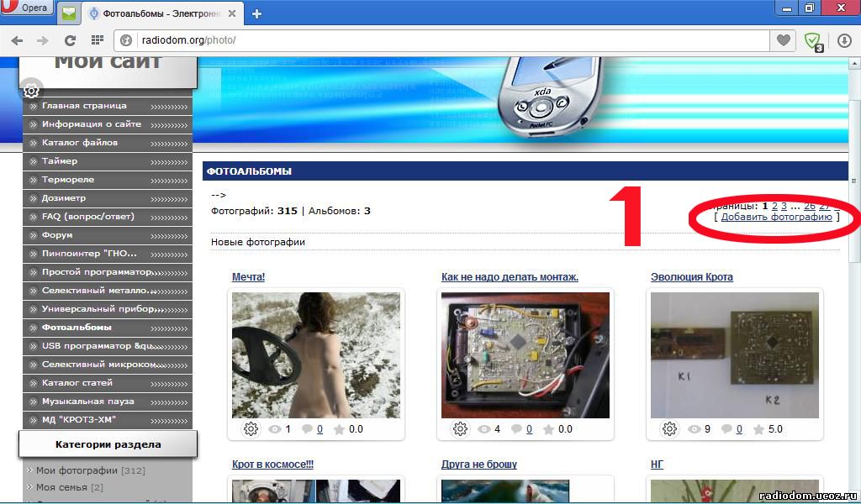Image resolution: width=861 pixels, height=504 pixels.
Task: Open a new browser tab
Action: click(256, 13)
